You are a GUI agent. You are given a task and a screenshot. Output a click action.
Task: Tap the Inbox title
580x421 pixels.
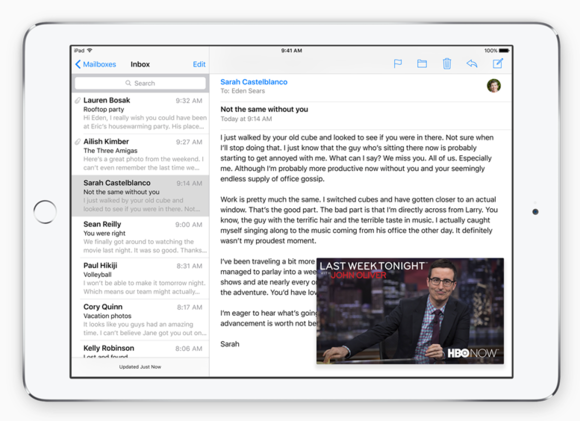[140, 64]
